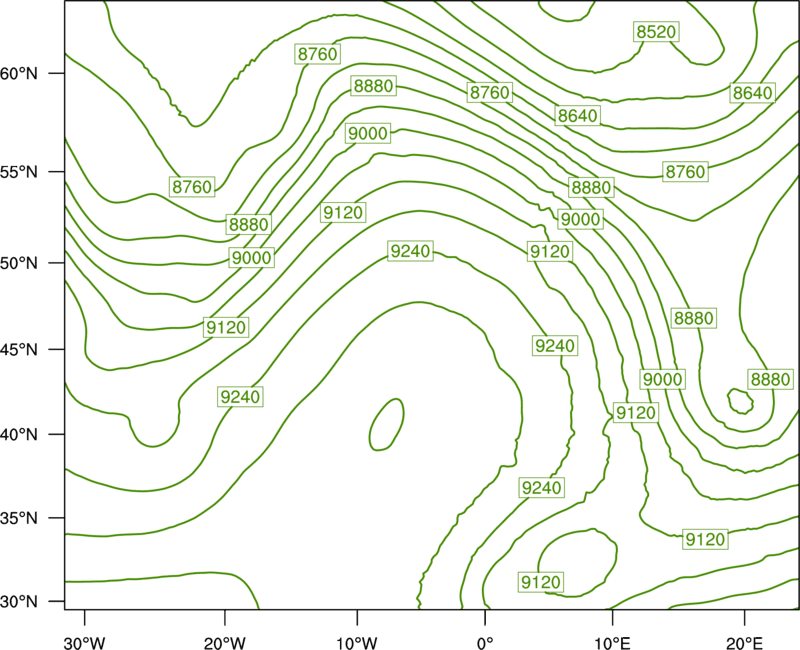Select the 0° longitude tick label
Screen dimensions: 800x650
point(485,643)
